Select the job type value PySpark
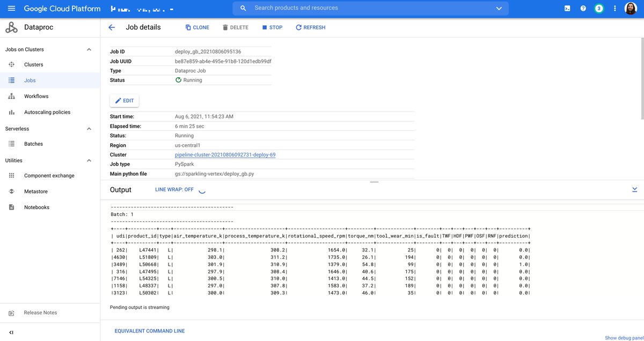This screenshot has height=341, width=644. click(184, 165)
